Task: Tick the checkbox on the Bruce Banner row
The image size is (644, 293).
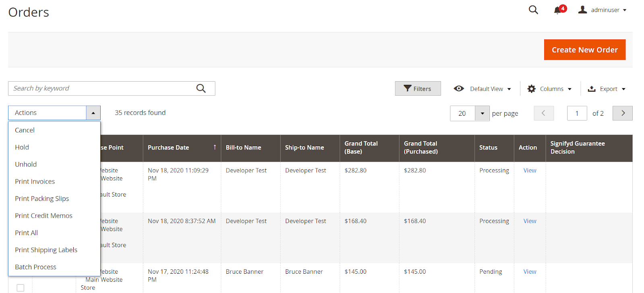Action: tap(21, 288)
